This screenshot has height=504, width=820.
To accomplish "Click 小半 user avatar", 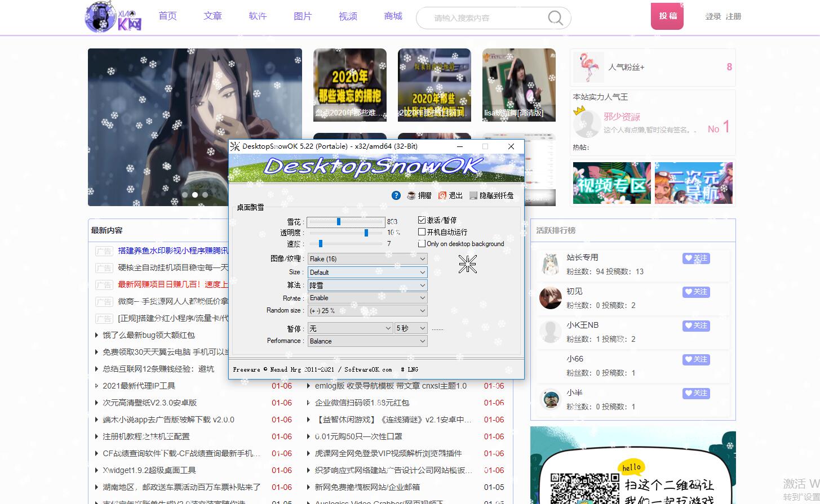I will [551, 399].
